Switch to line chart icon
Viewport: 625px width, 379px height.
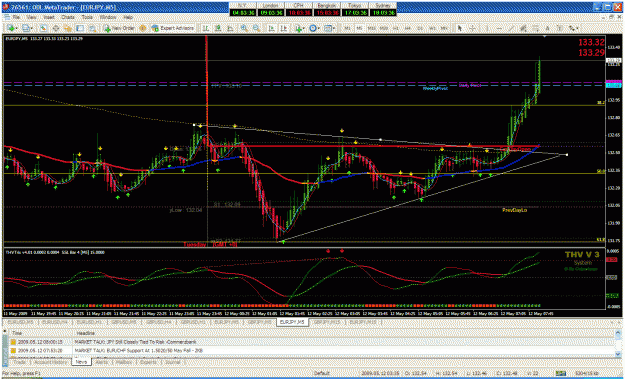(x=230, y=28)
